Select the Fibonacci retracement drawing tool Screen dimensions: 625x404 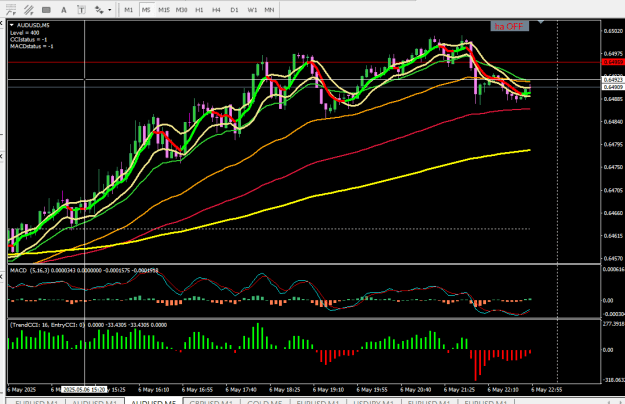tap(11, 10)
